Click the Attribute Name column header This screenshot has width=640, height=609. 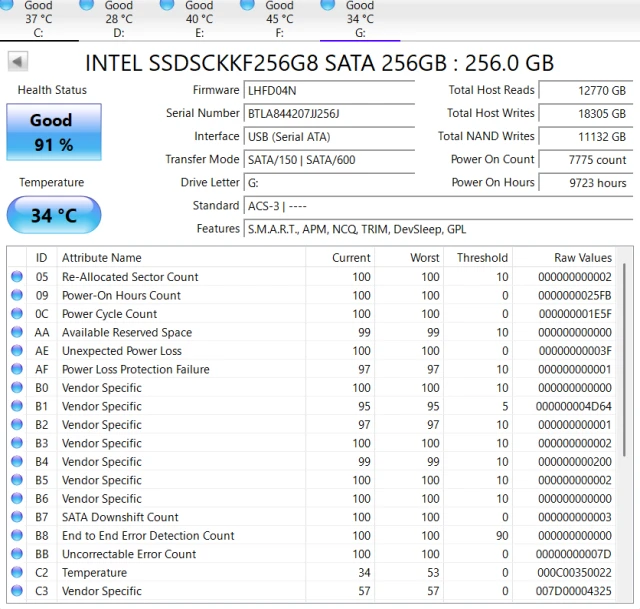(181, 258)
